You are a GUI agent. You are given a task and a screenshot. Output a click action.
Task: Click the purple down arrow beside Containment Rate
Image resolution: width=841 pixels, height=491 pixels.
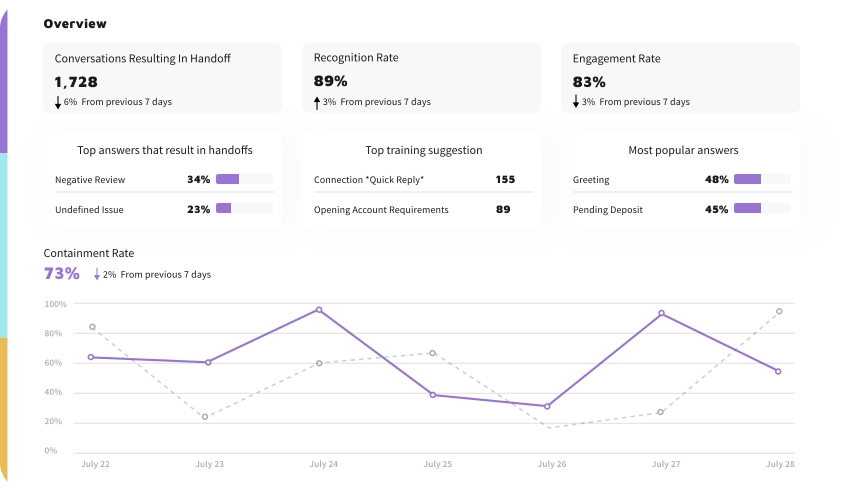[97, 274]
